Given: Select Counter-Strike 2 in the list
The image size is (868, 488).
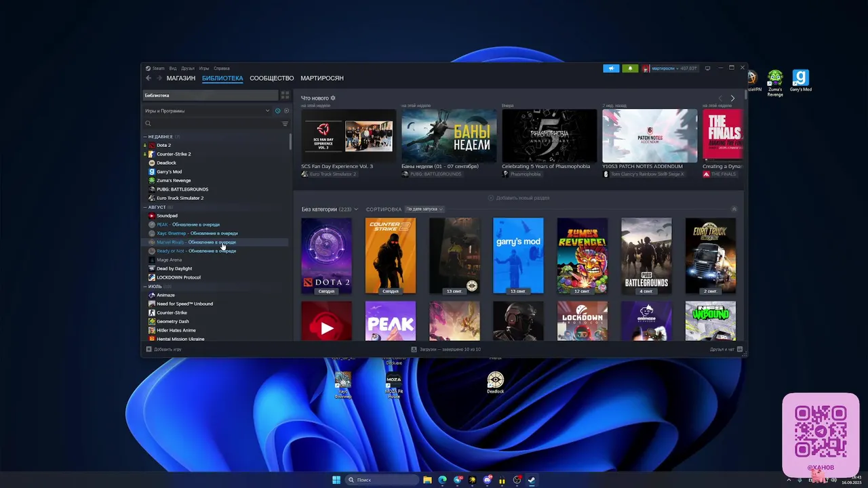Looking at the screenshot, I should coord(174,154).
